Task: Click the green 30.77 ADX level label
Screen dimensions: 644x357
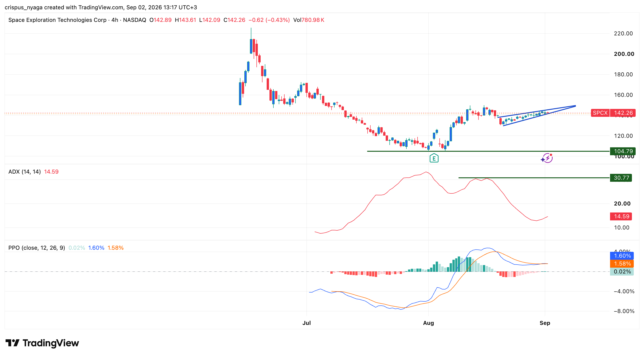Action: pos(621,178)
